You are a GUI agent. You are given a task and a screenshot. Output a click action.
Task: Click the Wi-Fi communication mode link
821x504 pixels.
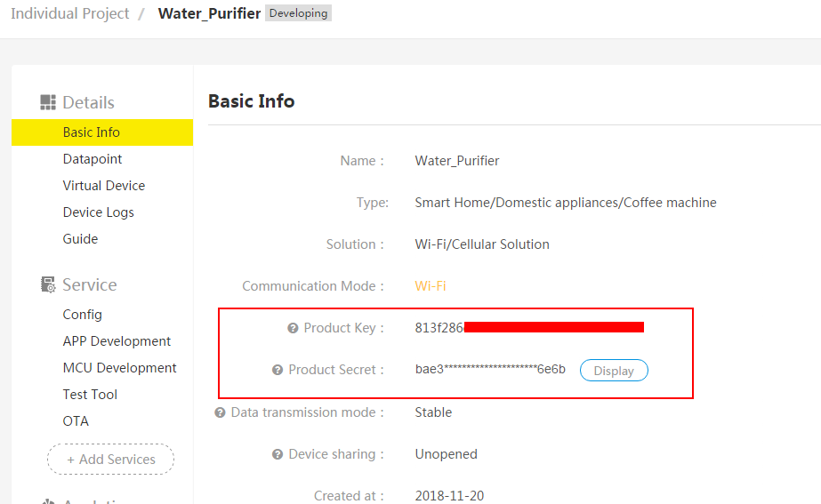[x=431, y=286]
